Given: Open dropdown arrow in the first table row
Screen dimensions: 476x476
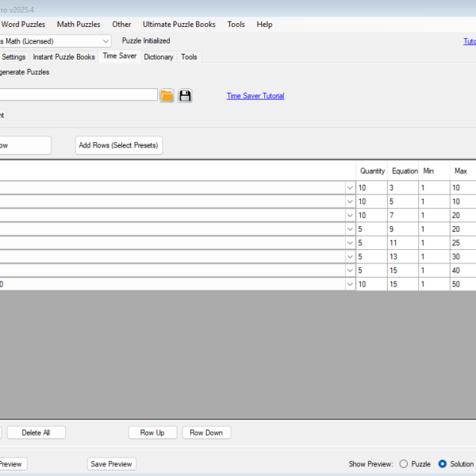Looking at the screenshot, I should click(351, 187).
